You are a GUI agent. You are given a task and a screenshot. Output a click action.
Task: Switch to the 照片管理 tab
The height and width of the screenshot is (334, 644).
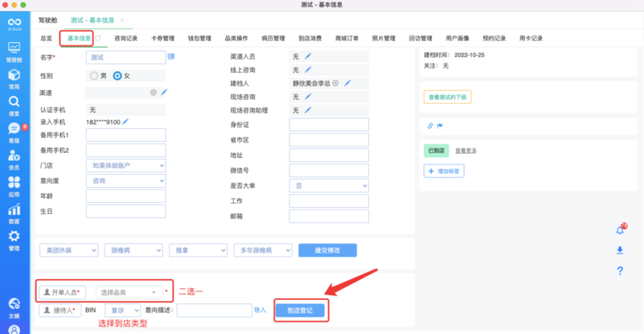click(384, 38)
